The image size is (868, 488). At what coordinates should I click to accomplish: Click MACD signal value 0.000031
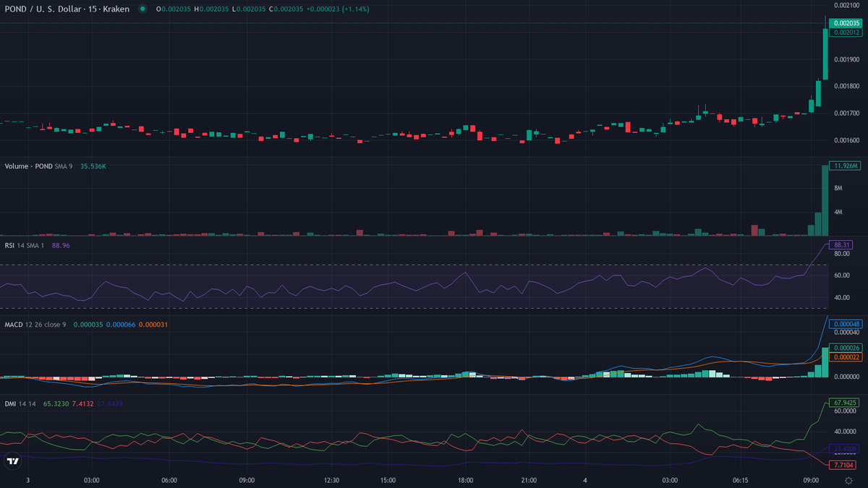tap(153, 324)
